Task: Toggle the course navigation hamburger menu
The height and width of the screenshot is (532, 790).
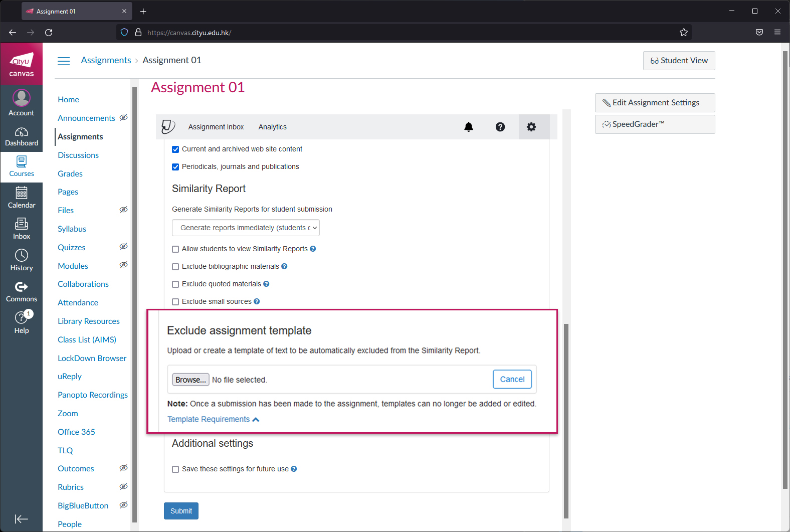Action: (x=64, y=61)
